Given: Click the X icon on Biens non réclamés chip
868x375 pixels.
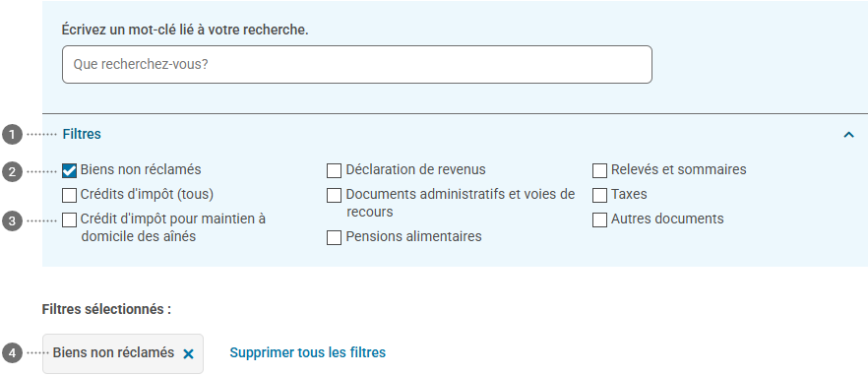Looking at the screenshot, I should 188,354.
